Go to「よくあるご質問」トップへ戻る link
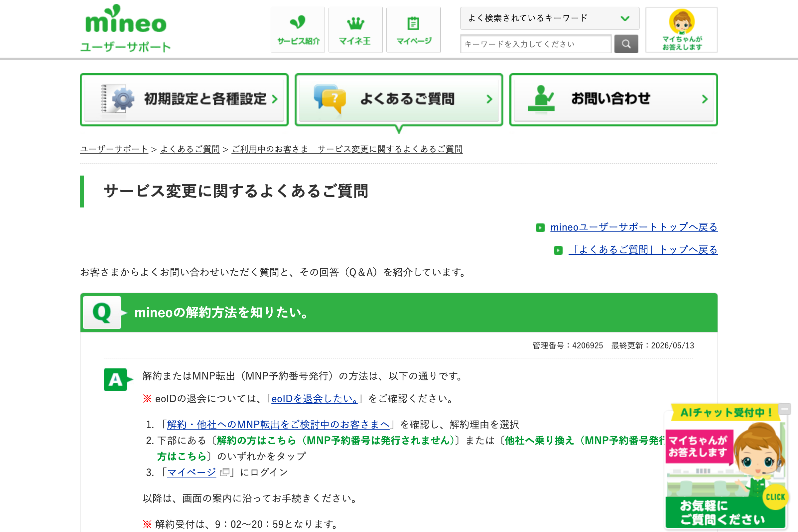The height and width of the screenshot is (532, 798). click(643, 250)
